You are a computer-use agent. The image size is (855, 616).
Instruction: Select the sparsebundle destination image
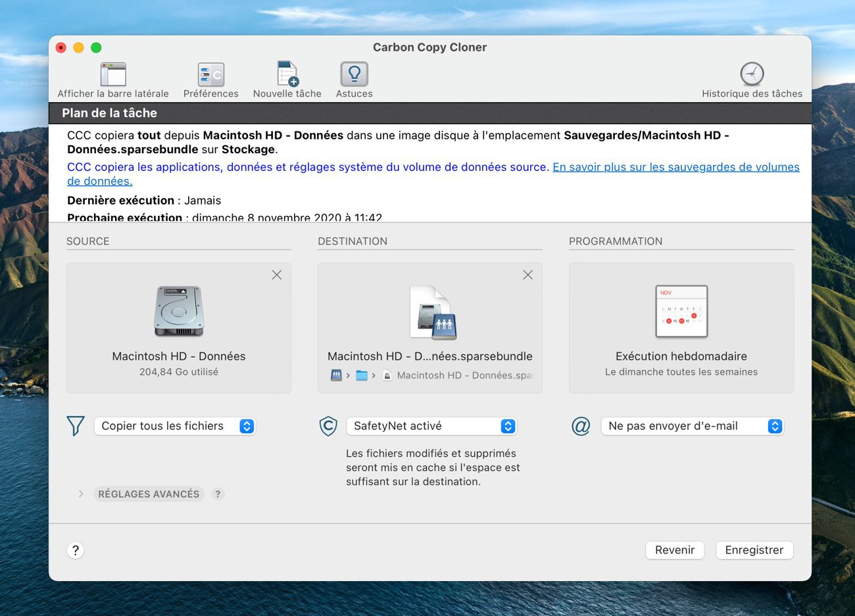[429, 322]
